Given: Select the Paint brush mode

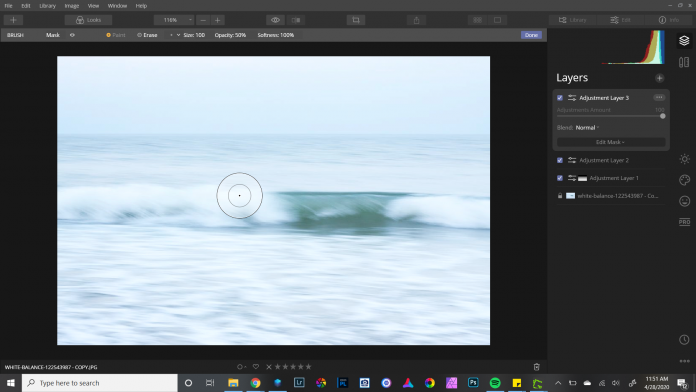Looking at the screenshot, I should pos(115,35).
